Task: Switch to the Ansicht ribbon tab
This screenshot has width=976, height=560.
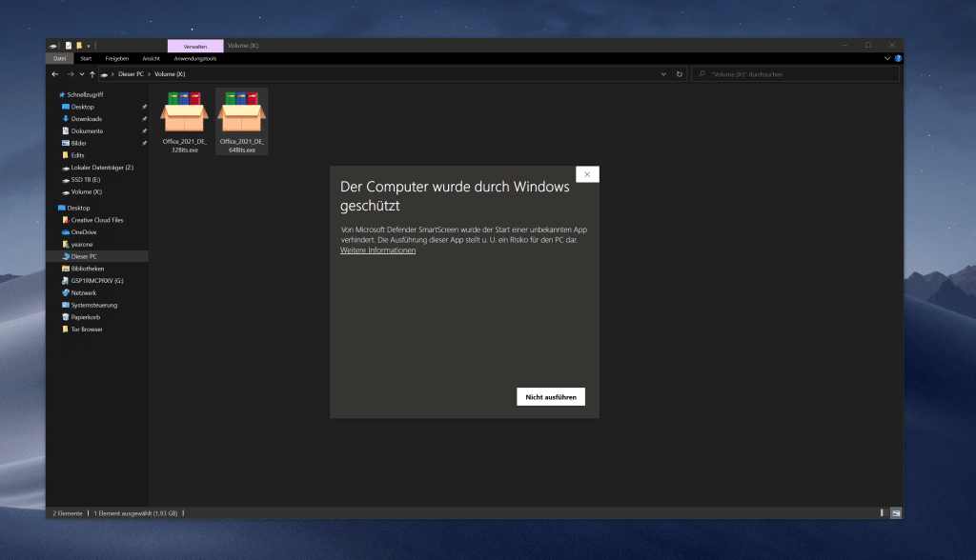Action: pyautogui.click(x=152, y=58)
